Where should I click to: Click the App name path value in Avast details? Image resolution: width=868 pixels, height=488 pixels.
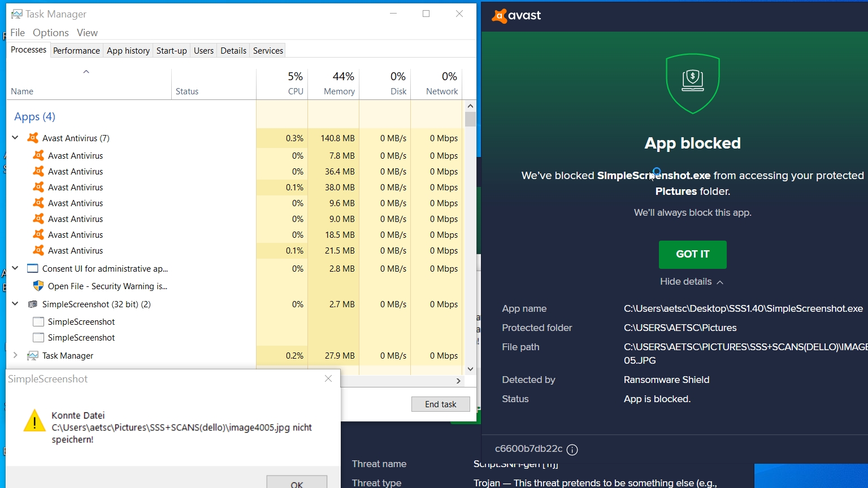click(x=743, y=308)
